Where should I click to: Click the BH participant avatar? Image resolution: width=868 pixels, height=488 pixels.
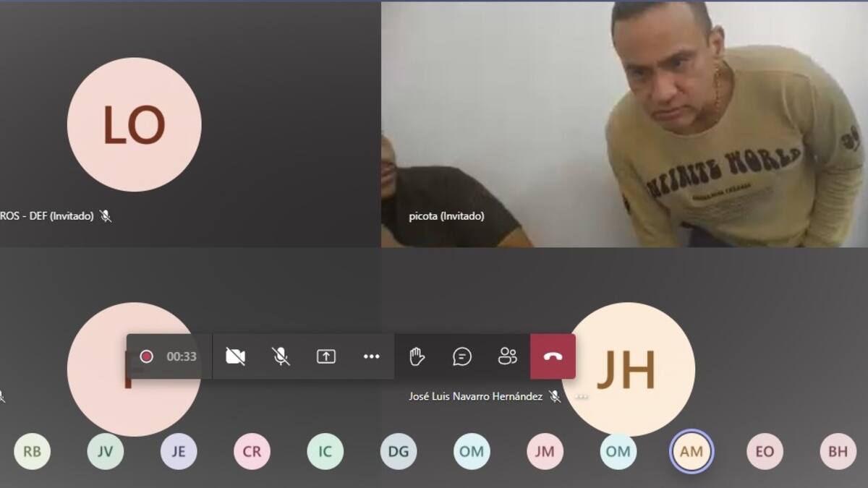tap(838, 452)
